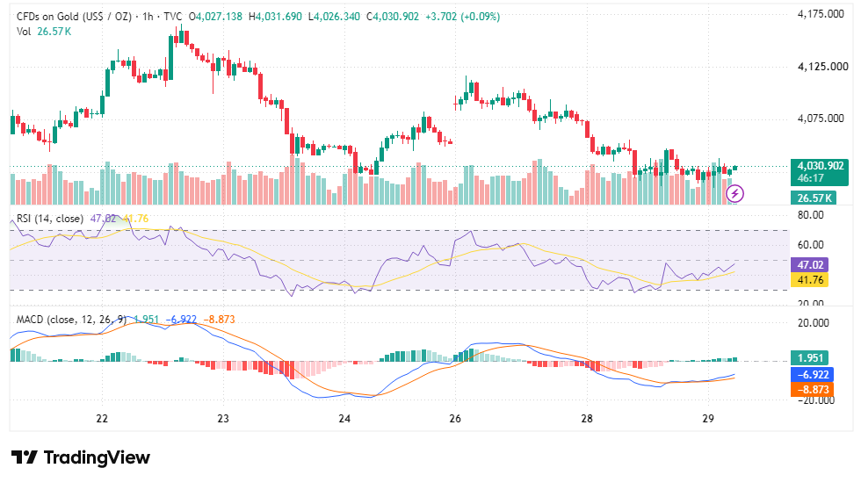Click the RSI value tag 47.02
Viewport: 861px width, 504px height.
(810, 264)
